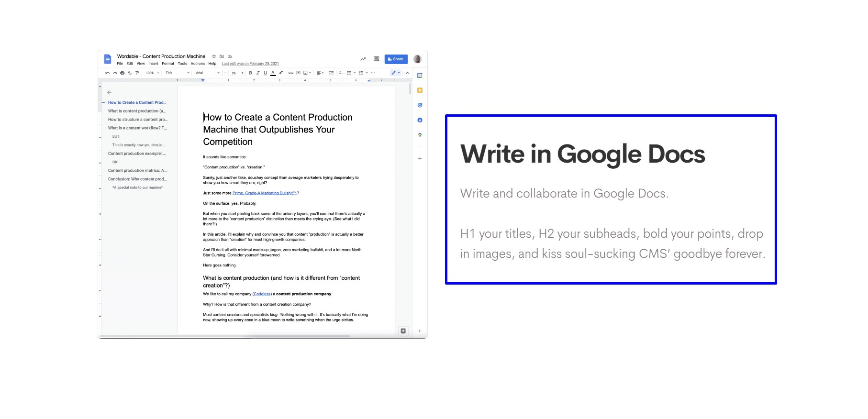
Task: Run the spell check tool
Action: 130,73
